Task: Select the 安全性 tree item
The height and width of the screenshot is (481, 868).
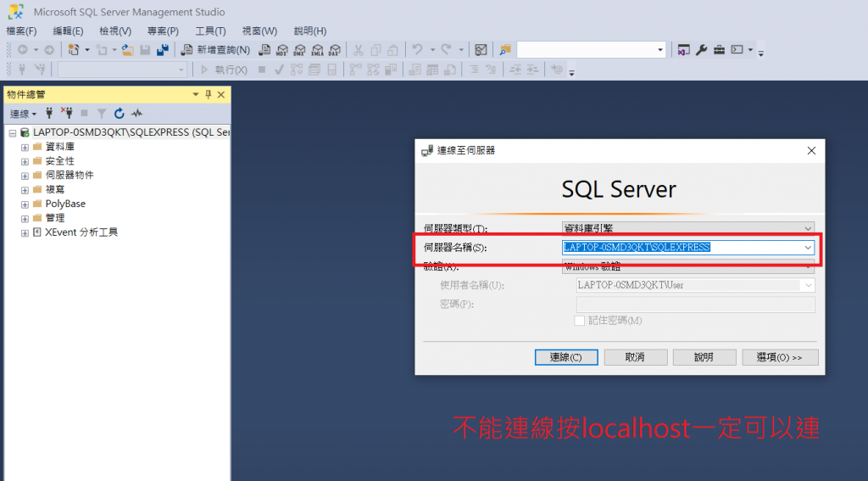Action: point(60,161)
